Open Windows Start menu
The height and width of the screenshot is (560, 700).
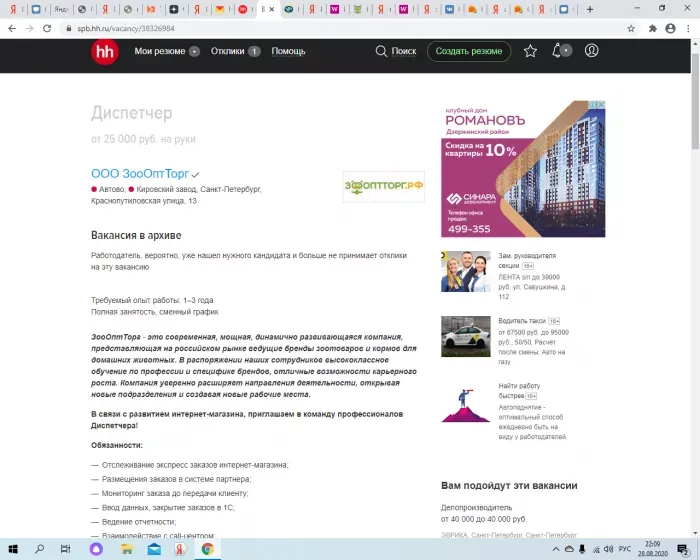pos(13,549)
